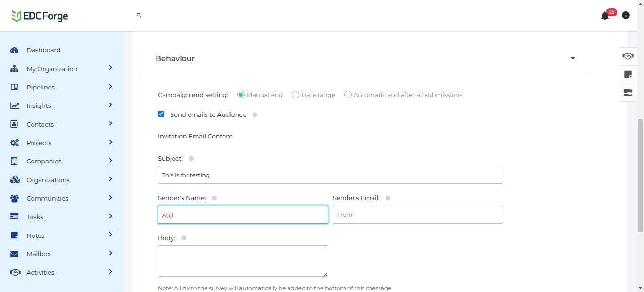This screenshot has height=292, width=644.
Task: Select Automatic end after all submissions
Action: click(348, 95)
